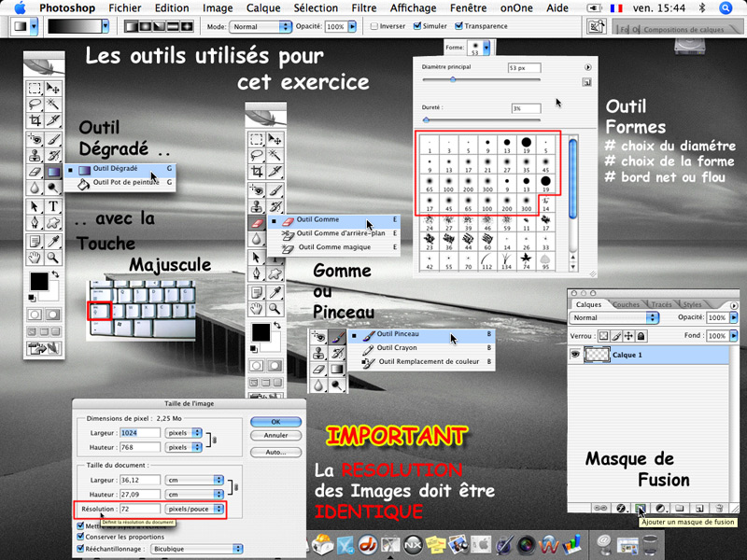747x560 pixels.
Task: Open the brush panel flyout menu arrow
Action: point(588,67)
